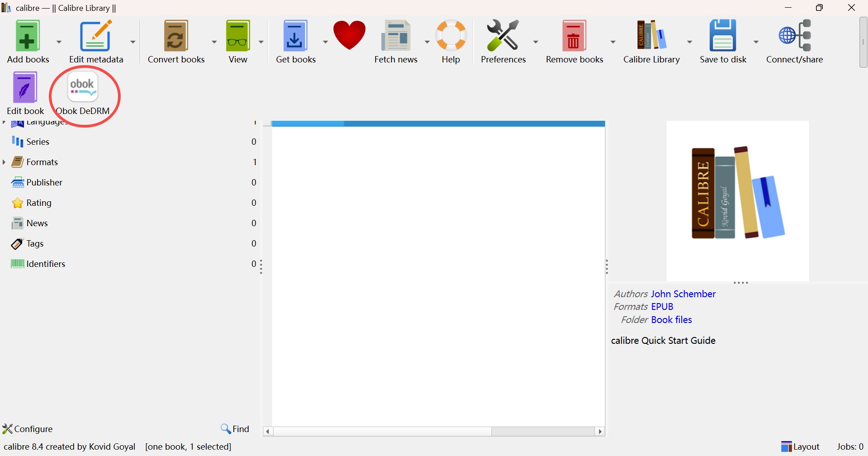Open the Convert books dropdown arrow

tap(214, 42)
